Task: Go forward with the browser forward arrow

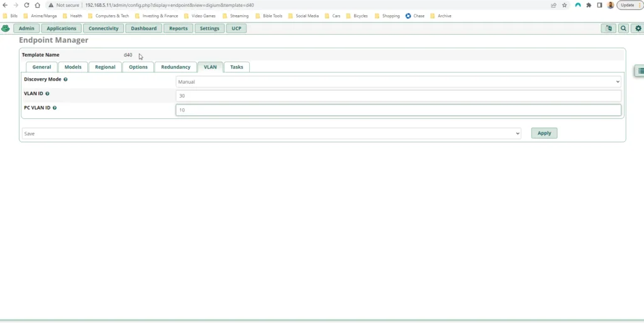Action: pyautogui.click(x=16, y=5)
